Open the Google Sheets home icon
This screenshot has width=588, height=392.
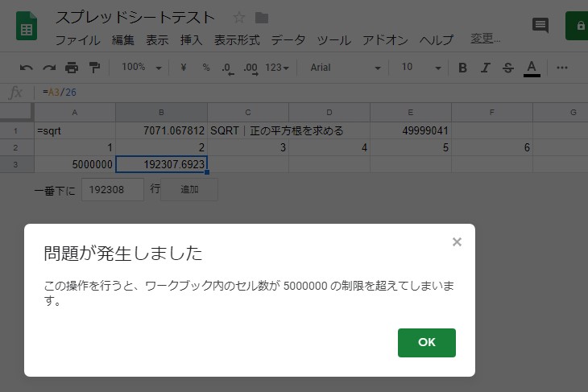27,27
